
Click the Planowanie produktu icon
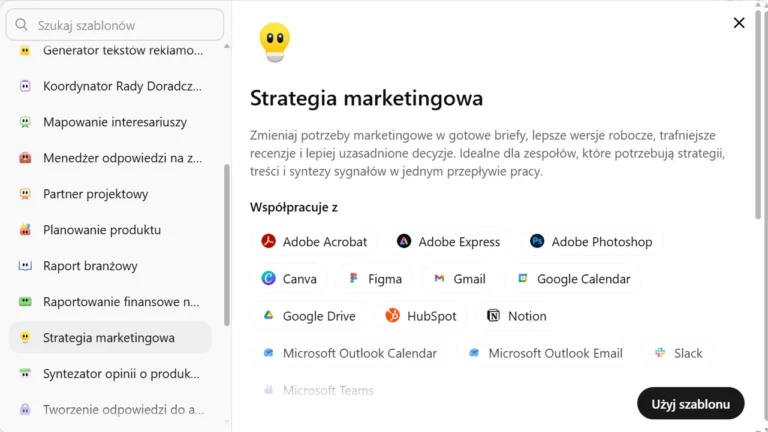point(25,230)
